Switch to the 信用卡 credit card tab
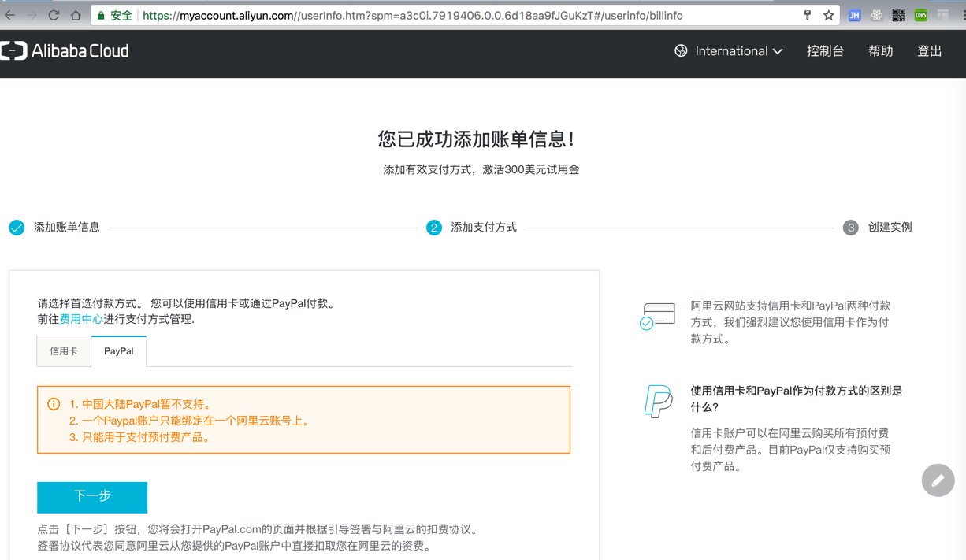 (x=64, y=351)
